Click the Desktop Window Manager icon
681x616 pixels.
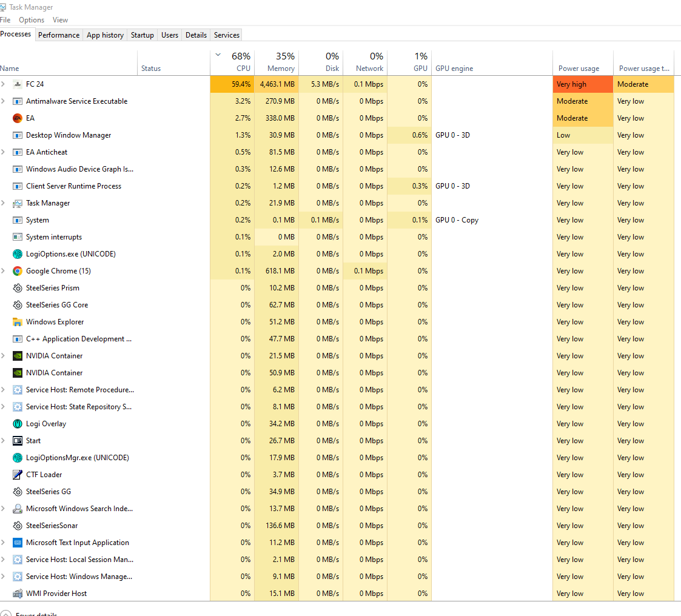click(18, 135)
